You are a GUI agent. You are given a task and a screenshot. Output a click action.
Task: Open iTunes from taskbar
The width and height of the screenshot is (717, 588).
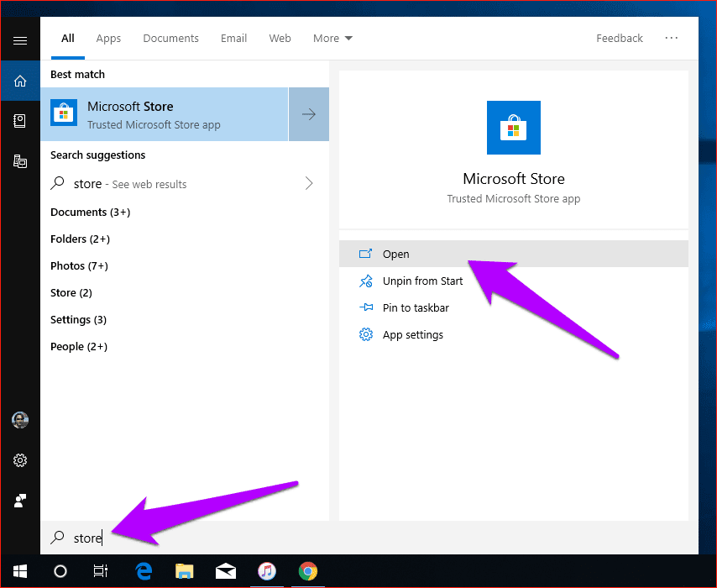(267, 571)
